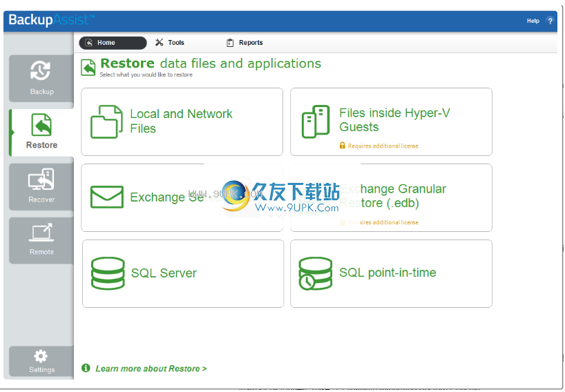Screen dimensions: 565x392
Task: Click the Restore page header icon
Action: 88,68
